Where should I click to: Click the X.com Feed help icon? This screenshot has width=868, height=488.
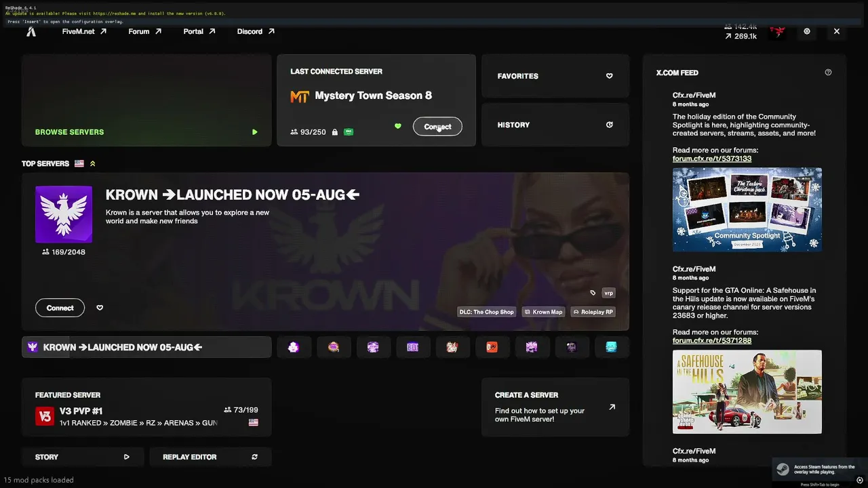(828, 73)
